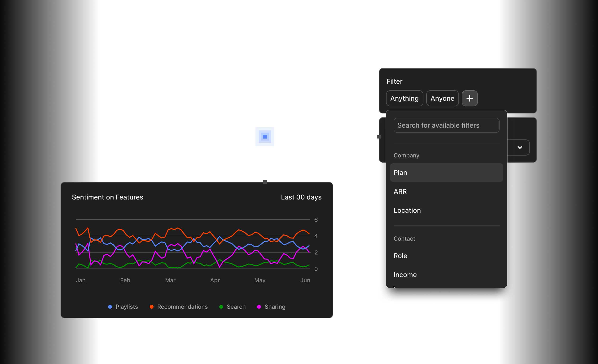
Task: Toggle the Recommendations series label
Action: point(182,307)
